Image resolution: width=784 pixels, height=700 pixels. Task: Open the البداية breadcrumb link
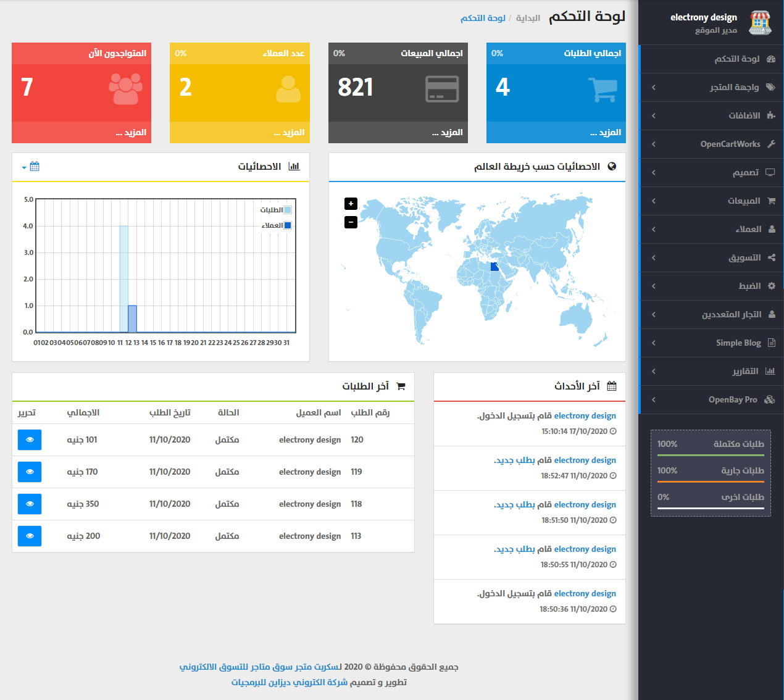click(528, 18)
